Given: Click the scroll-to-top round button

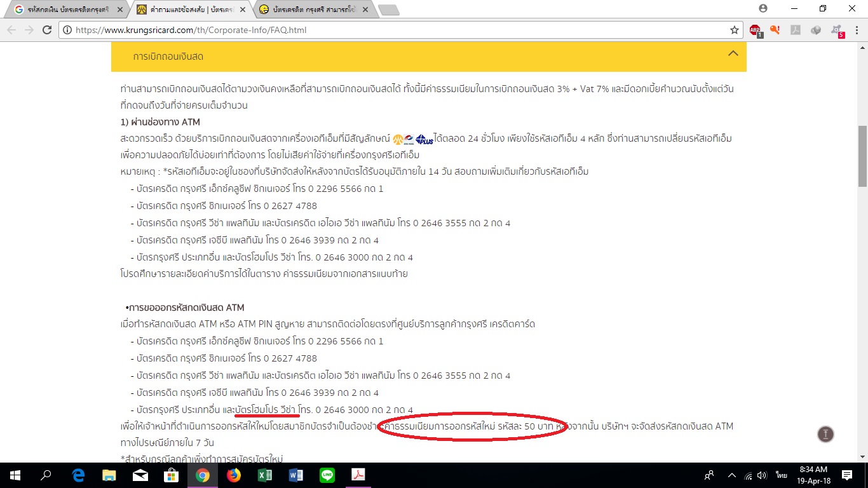Looking at the screenshot, I should 825,434.
